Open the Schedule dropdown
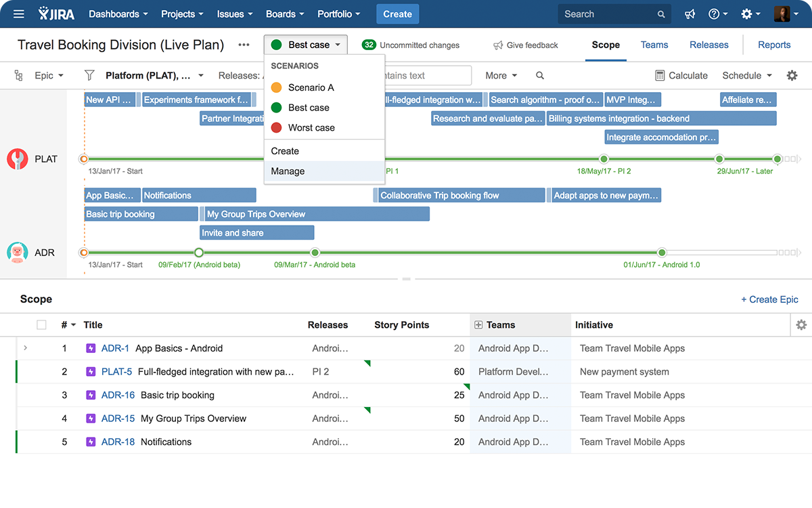Image resolution: width=812 pixels, height=508 pixels. [747, 75]
